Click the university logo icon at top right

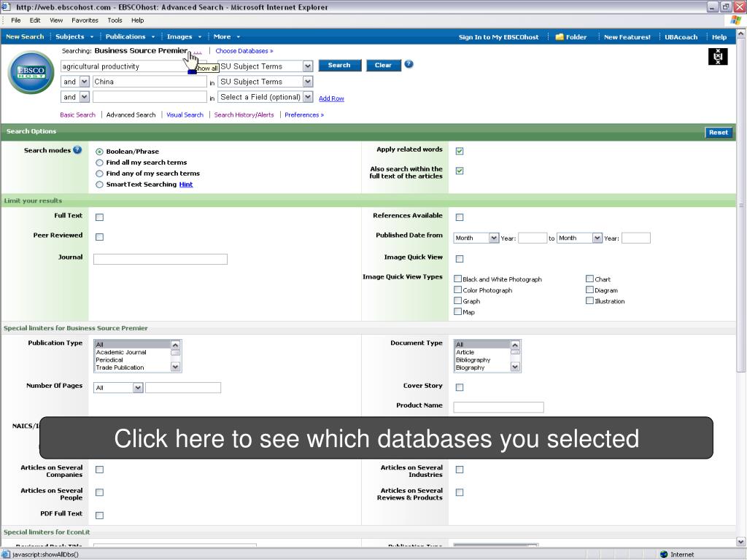point(718,57)
